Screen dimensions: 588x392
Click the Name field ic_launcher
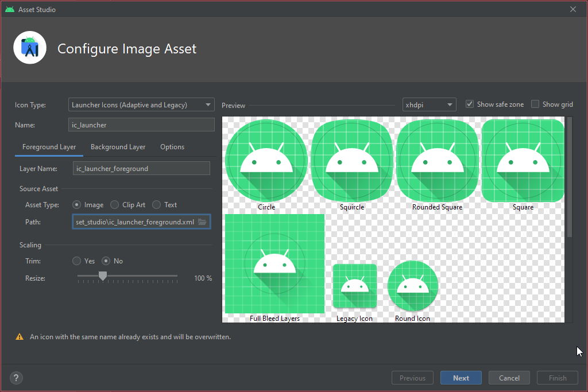coord(141,125)
